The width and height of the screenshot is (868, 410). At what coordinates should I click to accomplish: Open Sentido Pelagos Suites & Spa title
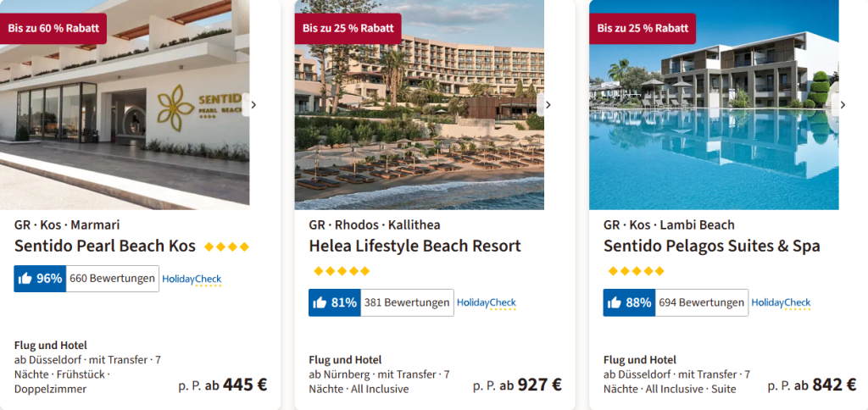click(711, 247)
